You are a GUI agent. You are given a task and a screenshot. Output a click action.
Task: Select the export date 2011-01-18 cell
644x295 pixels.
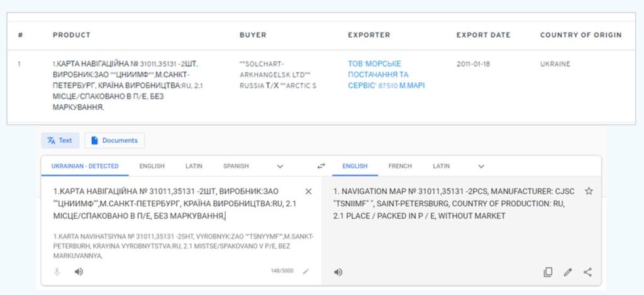pos(473,64)
